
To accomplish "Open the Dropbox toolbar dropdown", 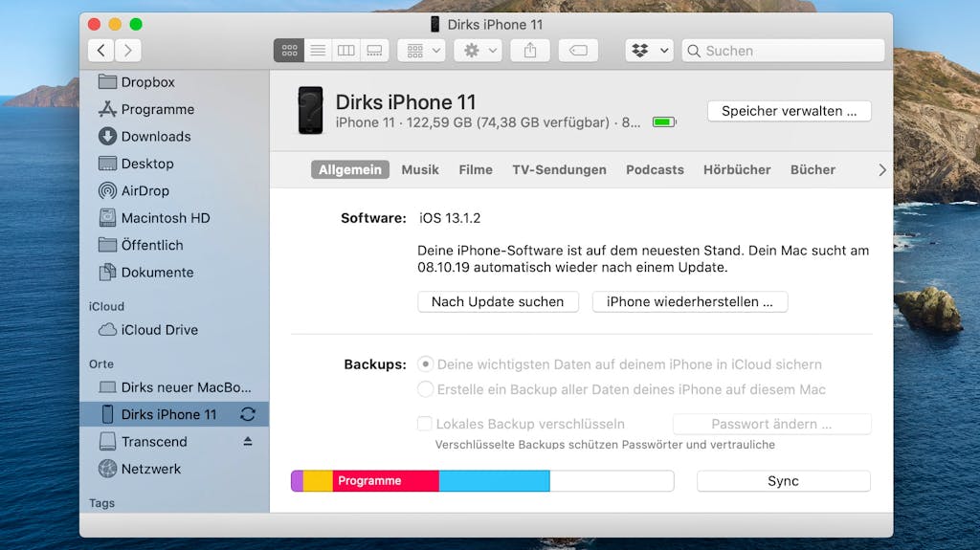I will pyautogui.click(x=650, y=51).
